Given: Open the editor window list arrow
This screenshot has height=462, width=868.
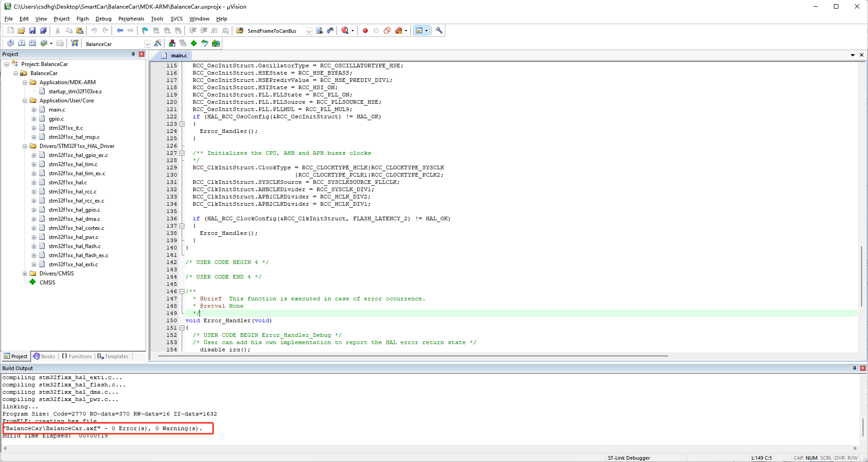Looking at the screenshot, I should tap(853, 55).
